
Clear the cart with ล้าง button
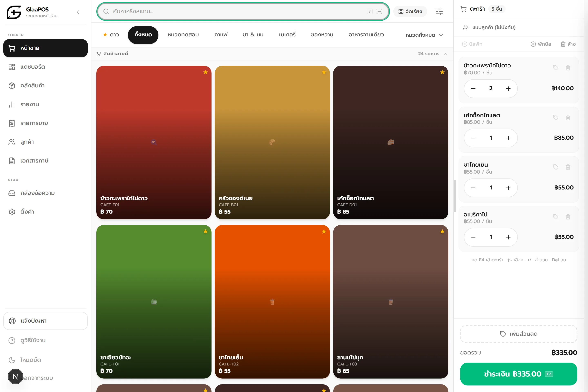(568, 44)
